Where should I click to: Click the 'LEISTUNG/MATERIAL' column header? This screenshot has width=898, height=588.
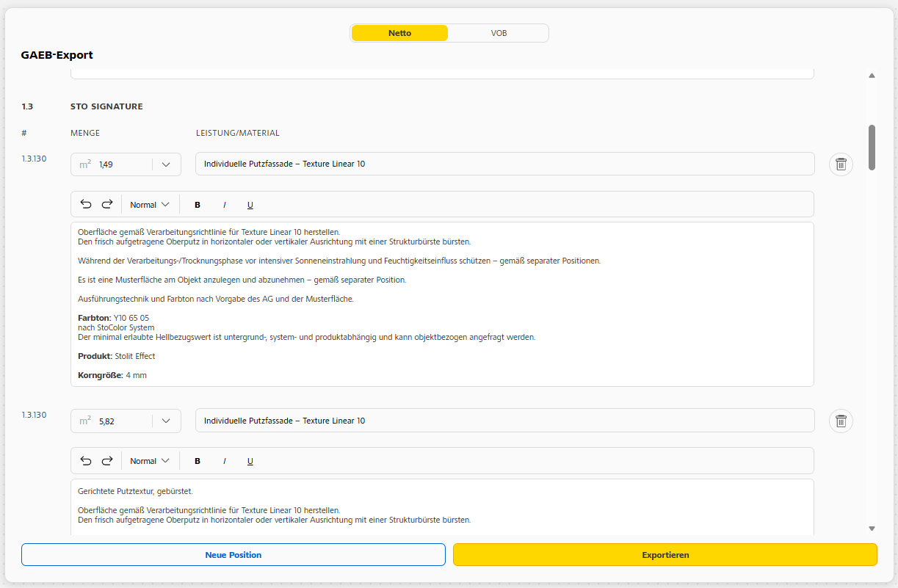(237, 134)
